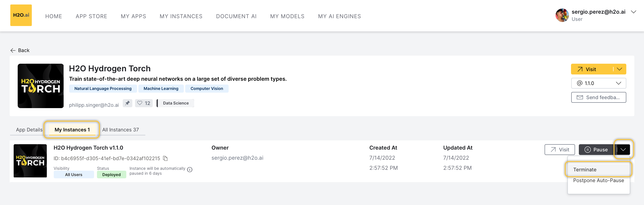Select the Natural Language Processing tag

[103, 89]
